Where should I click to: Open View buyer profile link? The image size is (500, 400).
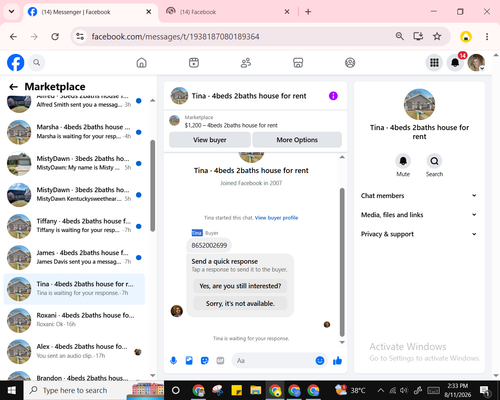[276, 218]
